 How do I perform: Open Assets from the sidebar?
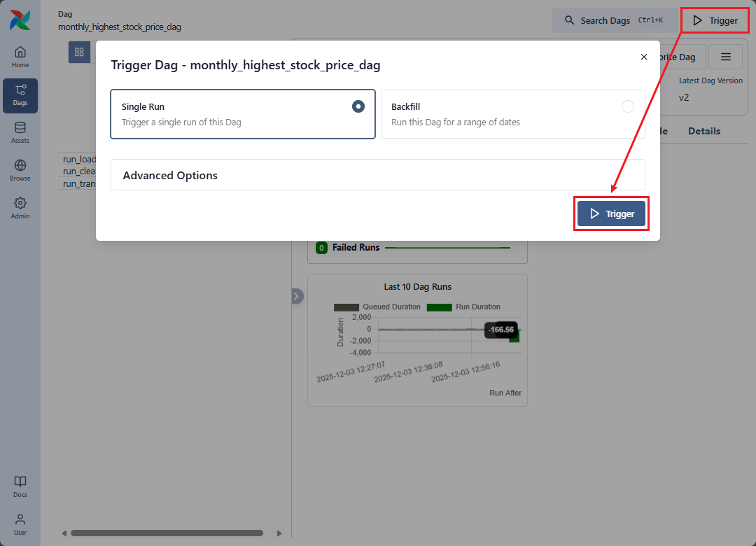pos(20,132)
